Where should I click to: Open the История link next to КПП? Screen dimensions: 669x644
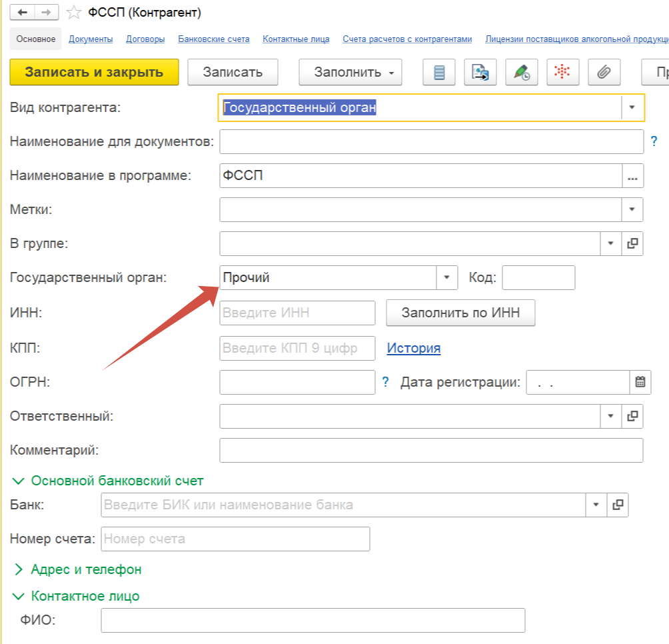click(x=414, y=348)
